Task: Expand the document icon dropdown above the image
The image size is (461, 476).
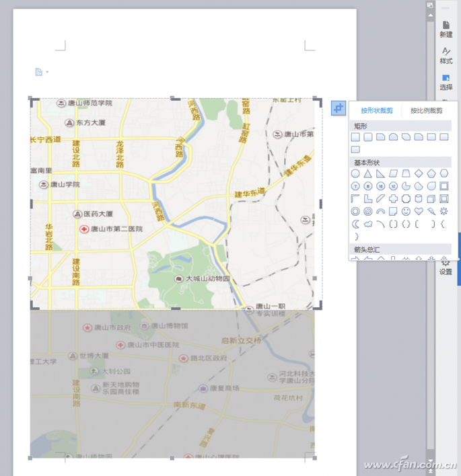Action: click(x=42, y=72)
